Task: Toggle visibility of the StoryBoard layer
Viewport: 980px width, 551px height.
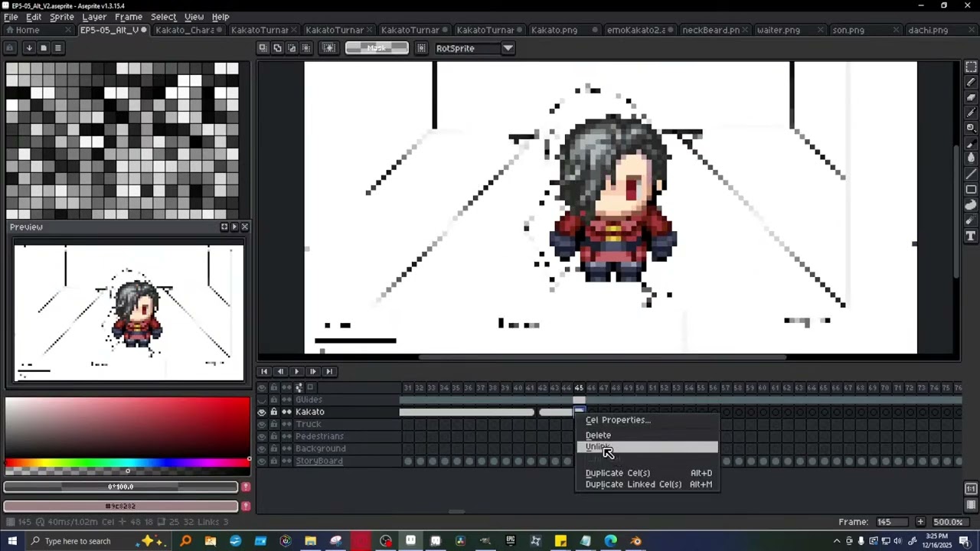Action: 262,461
